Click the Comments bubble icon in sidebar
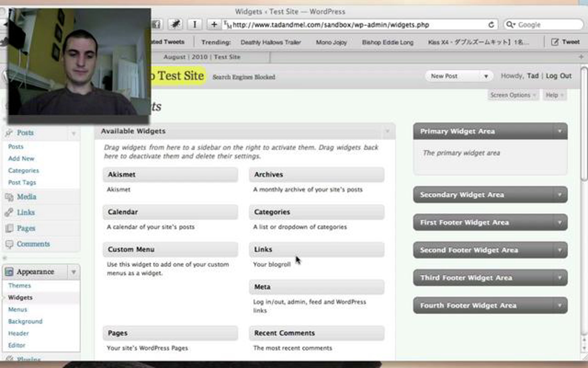Screen dimensions: 588x368 [9, 244]
